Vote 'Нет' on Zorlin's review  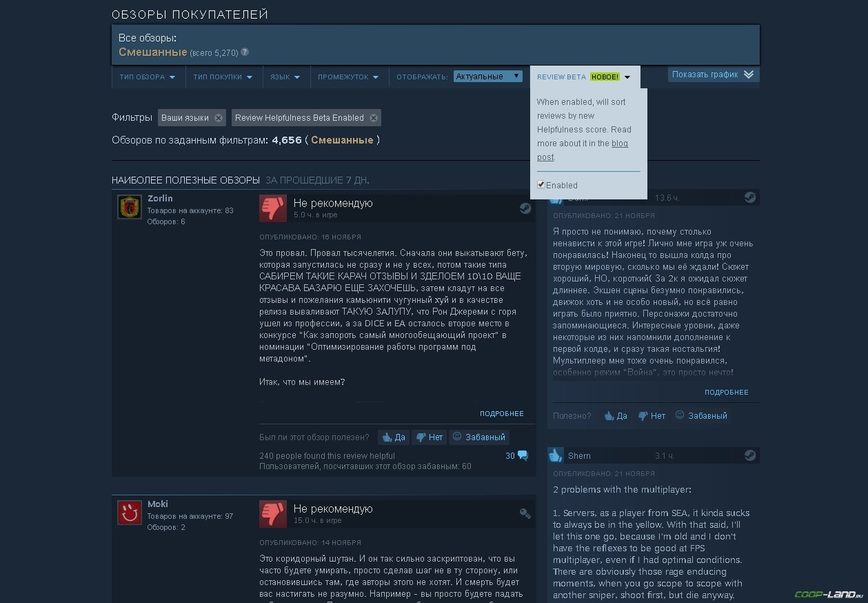pyautogui.click(x=429, y=437)
